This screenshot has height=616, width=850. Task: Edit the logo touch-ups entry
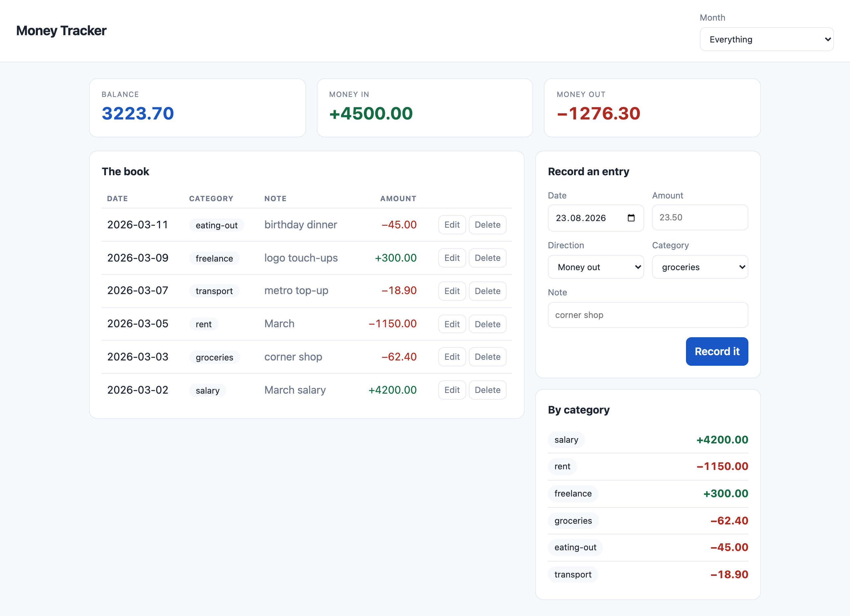coord(452,258)
